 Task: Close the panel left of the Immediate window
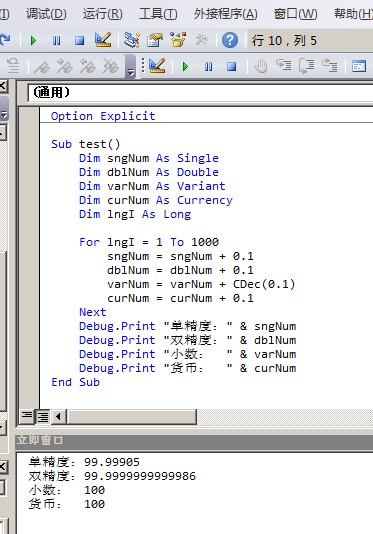tap(3, 466)
